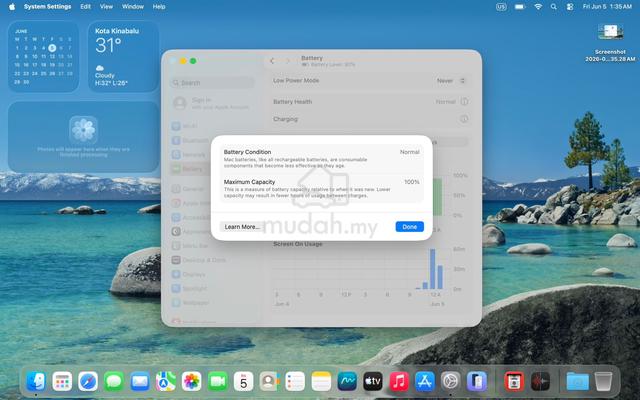Open iPhone Mirroring from the Dock
Screen dimensions: 640x400
pyautogui.click(x=477, y=382)
